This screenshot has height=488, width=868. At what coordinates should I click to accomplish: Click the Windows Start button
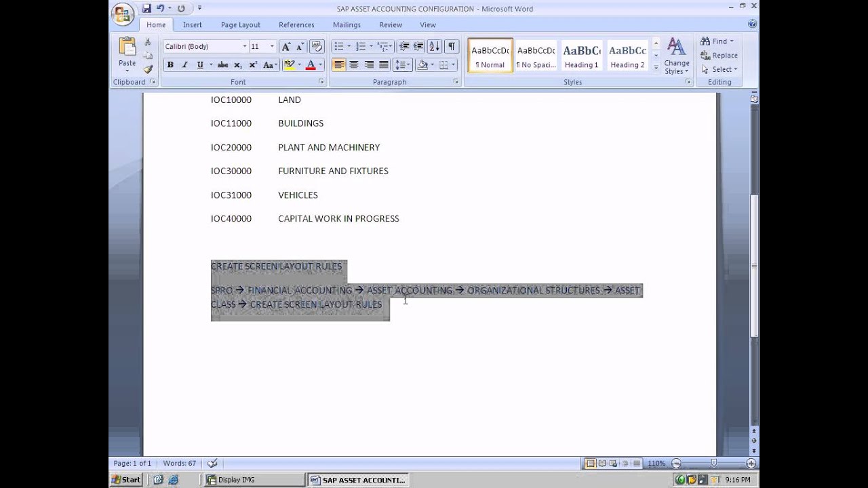[126, 479]
